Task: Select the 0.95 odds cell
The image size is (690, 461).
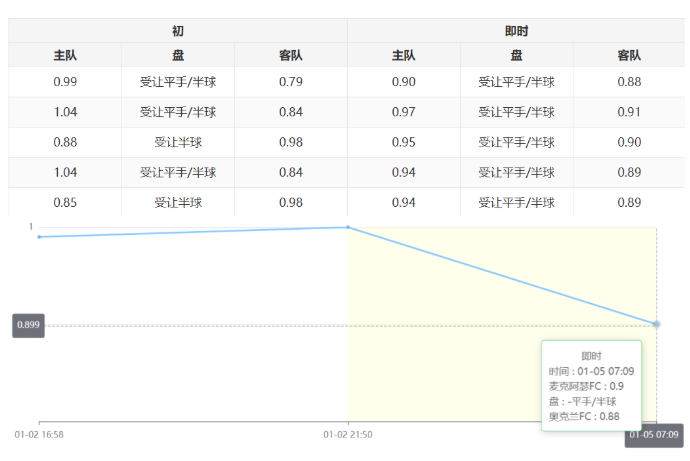Action: click(x=404, y=142)
